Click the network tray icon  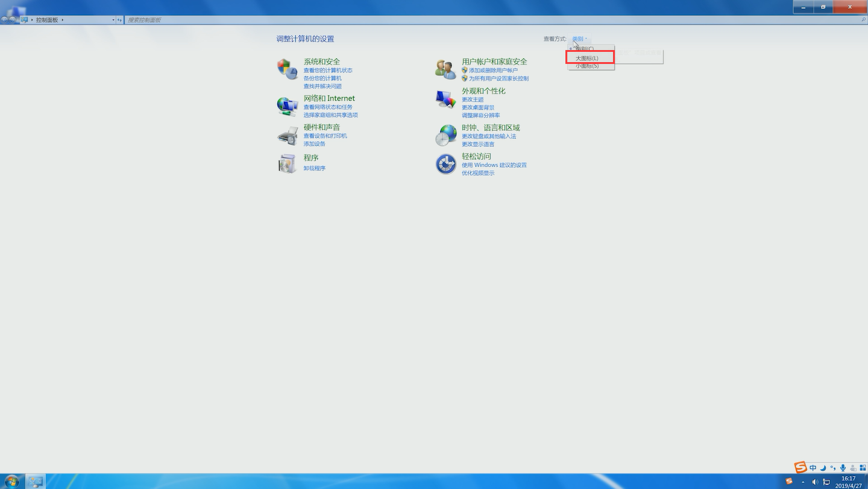point(826,482)
